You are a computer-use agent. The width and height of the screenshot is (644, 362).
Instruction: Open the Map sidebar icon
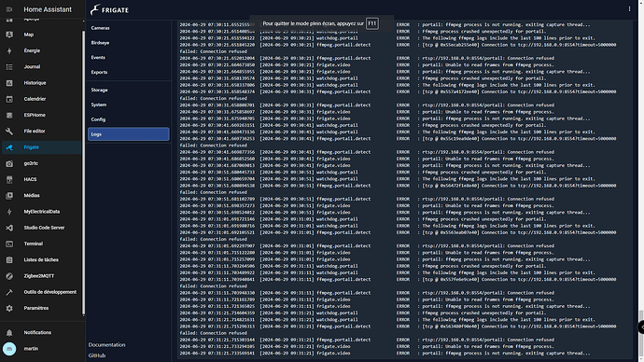coord(9,35)
